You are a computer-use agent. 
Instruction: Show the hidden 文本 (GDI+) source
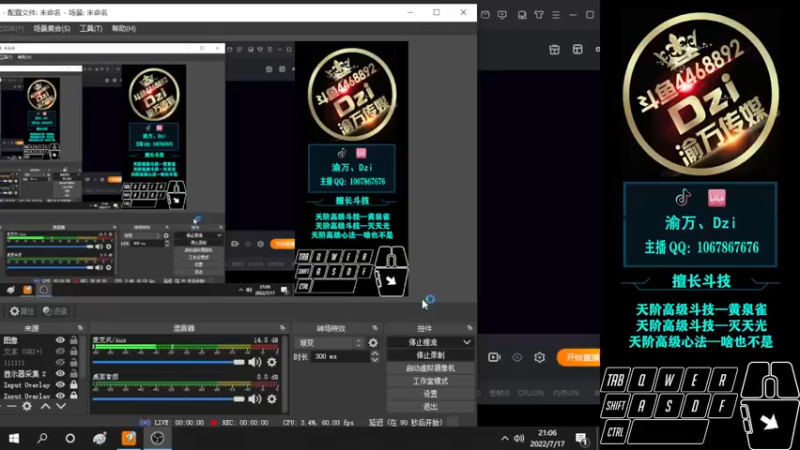[60, 351]
